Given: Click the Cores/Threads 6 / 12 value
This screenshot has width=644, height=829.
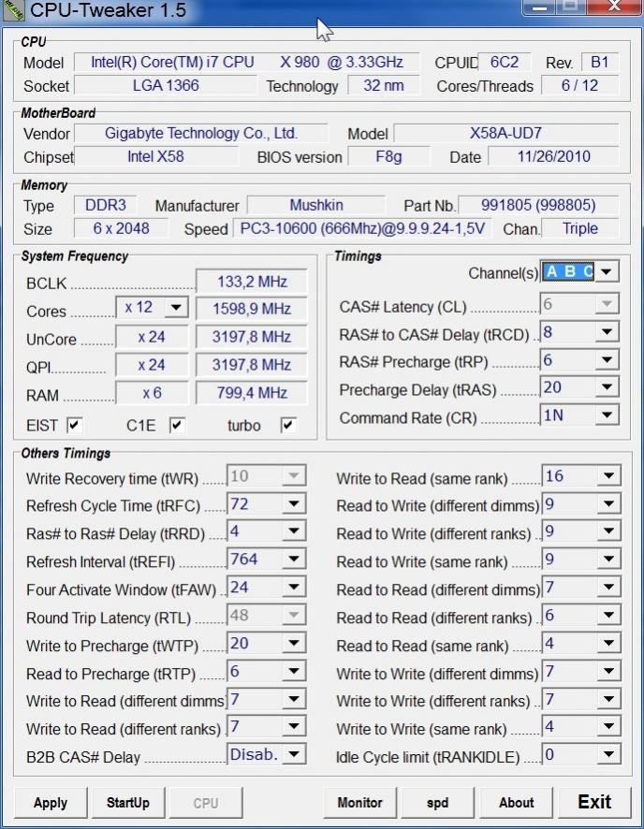Looking at the screenshot, I should [579, 86].
